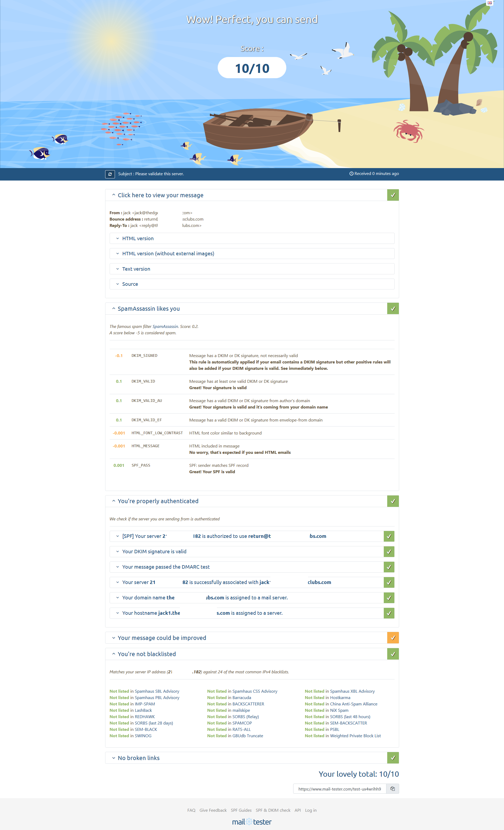Click the DKIM_SIGNED rule name
The height and width of the screenshot is (830, 504).
(x=144, y=356)
